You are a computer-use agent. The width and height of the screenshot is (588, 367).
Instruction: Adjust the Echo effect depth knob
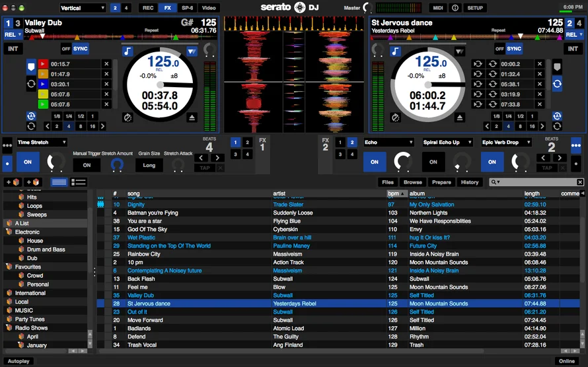pos(403,162)
